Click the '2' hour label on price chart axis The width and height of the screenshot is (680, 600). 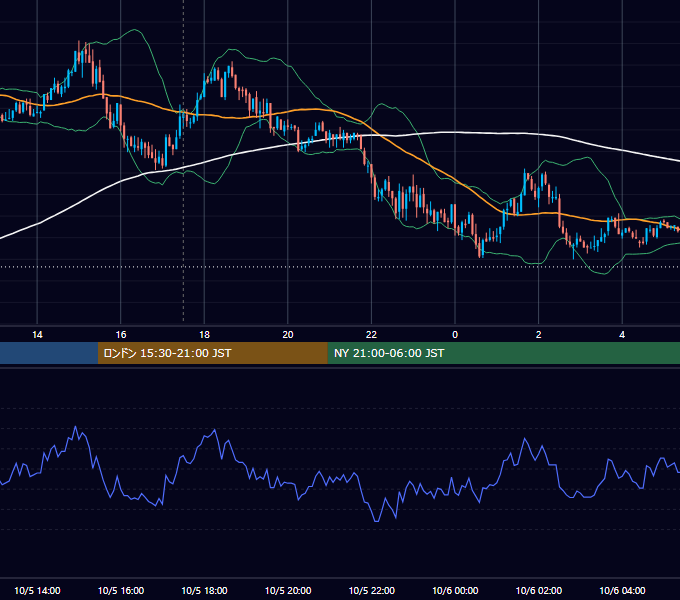click(539, 335)
